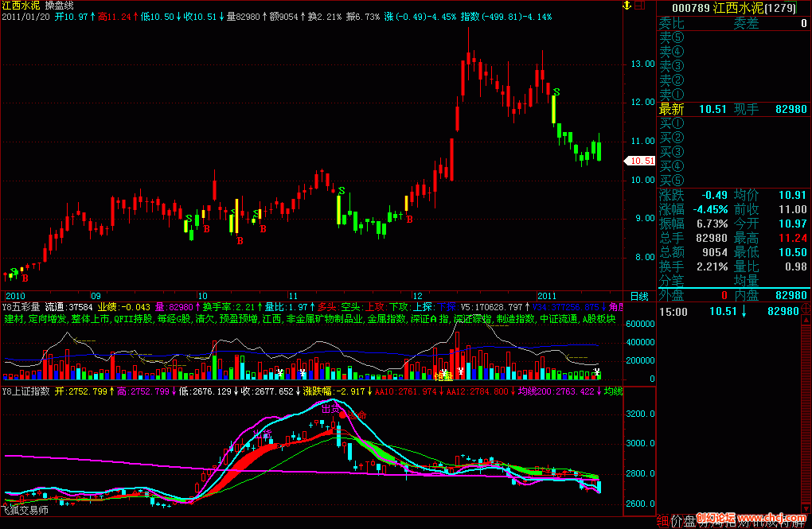Image resolution: width=812 pixels, height=529 pixels.
Task: Click the green S sell marker near the 12.00 level
Action: coord(556,92)
